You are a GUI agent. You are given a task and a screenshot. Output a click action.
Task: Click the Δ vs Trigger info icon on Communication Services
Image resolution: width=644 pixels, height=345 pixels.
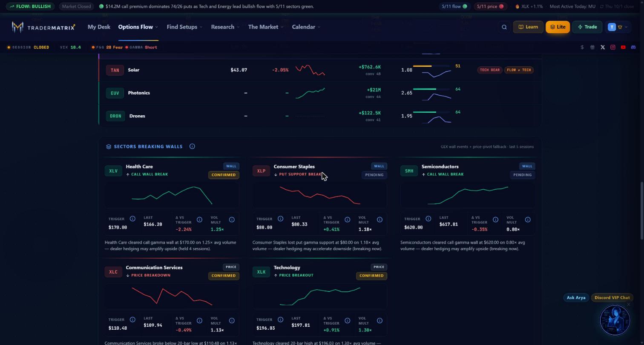click(x=199, y=320)
